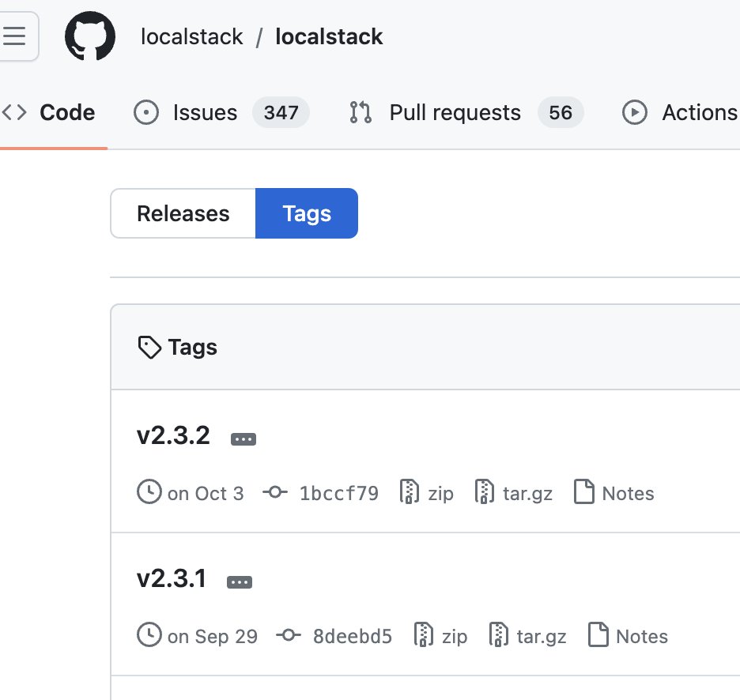
Task: Open the Actions tab
Action: click(x=699, y=112)
